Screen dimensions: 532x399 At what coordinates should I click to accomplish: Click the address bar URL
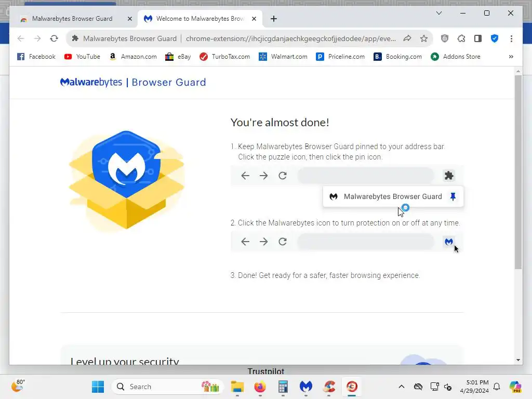click(291, 38)
